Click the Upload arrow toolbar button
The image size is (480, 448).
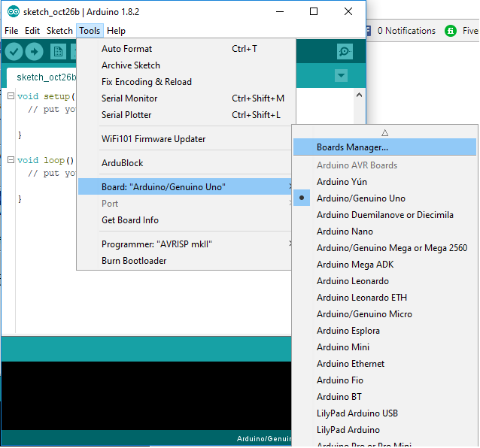point(34,52)
